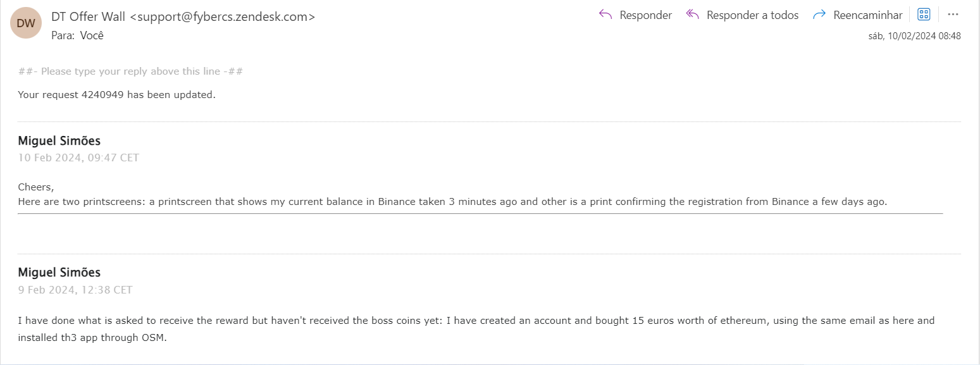This screenshot has height=365, width=980.
Task: Select the Responder text label
Action: point(646,15)
